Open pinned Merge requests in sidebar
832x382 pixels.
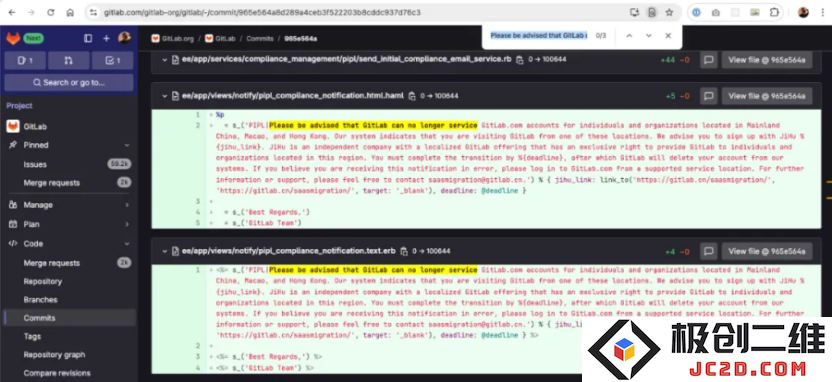(69, 183)
